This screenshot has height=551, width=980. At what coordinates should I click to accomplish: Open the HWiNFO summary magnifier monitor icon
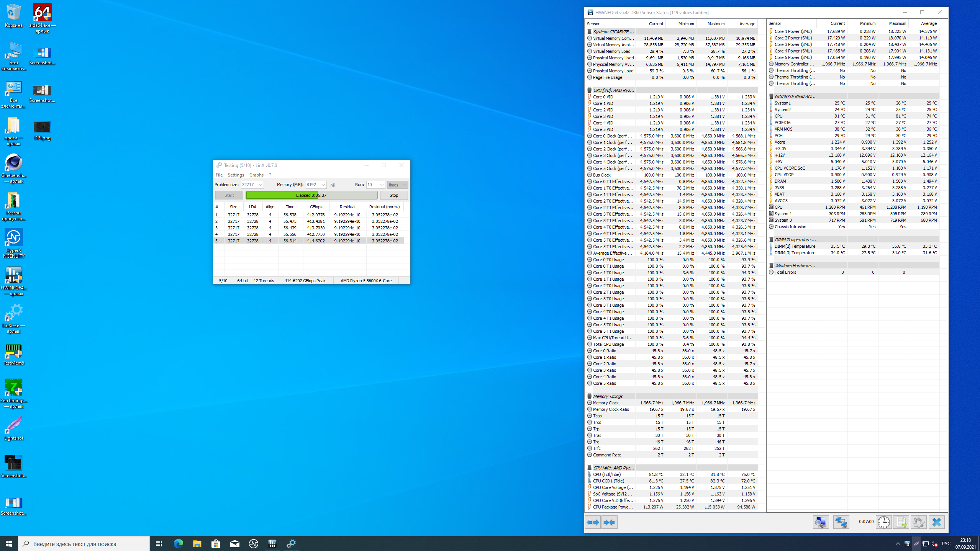[821, 522]
